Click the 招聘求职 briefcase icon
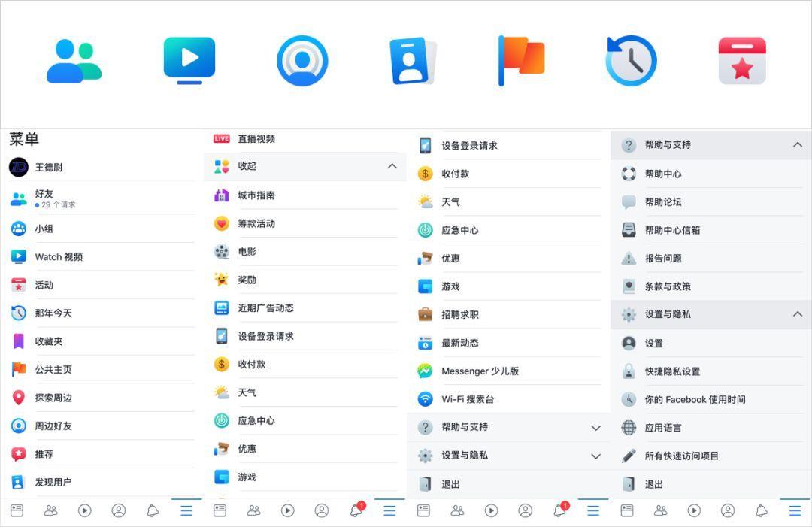Viewport: 812px width, 527px height. pos(426,315)
